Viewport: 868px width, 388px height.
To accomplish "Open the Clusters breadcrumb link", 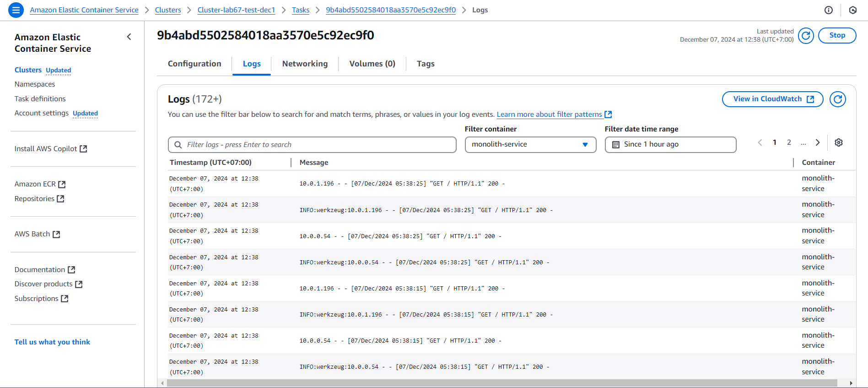I will pyautogui.click(x=168, y=10).
